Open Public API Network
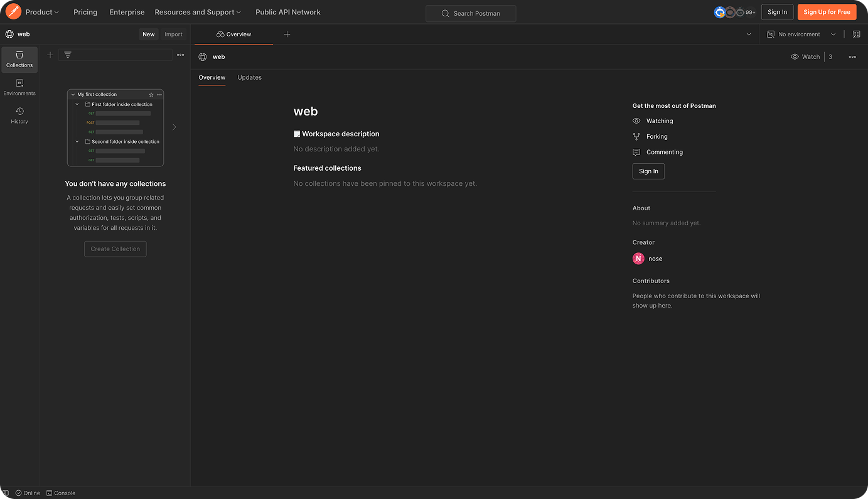 click(288, 12)
